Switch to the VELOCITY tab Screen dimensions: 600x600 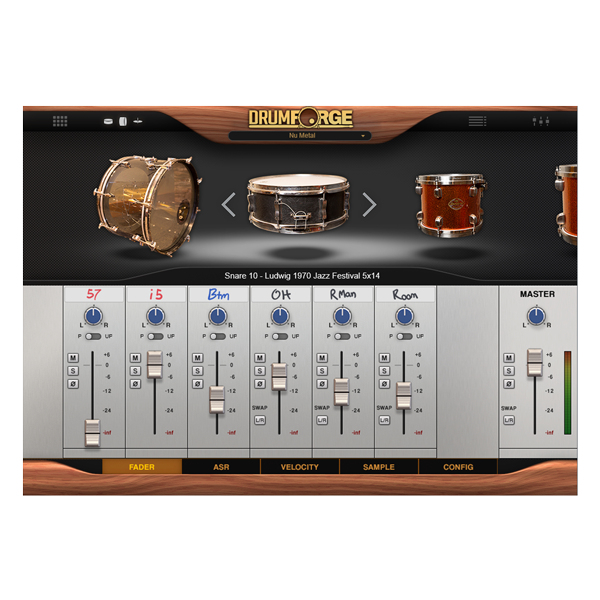click(300, 467)
